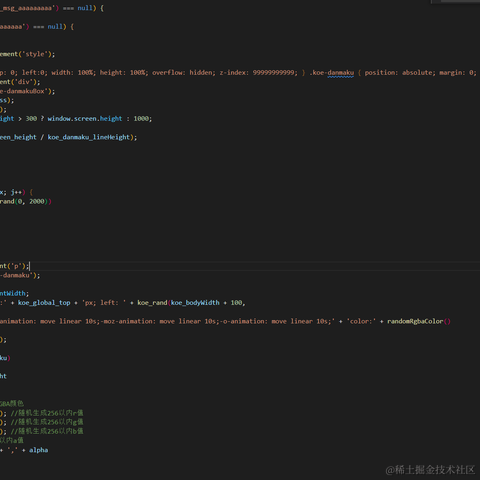Click 'null' on the second code line
Viewport: 480px width, 480px height.
[x=55, y=27]
